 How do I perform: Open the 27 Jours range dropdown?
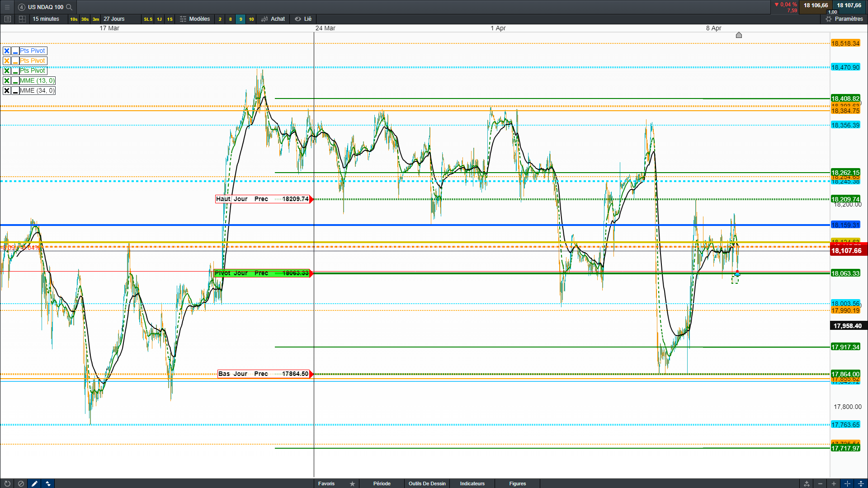pyautogui.click(x=114, y=19)
